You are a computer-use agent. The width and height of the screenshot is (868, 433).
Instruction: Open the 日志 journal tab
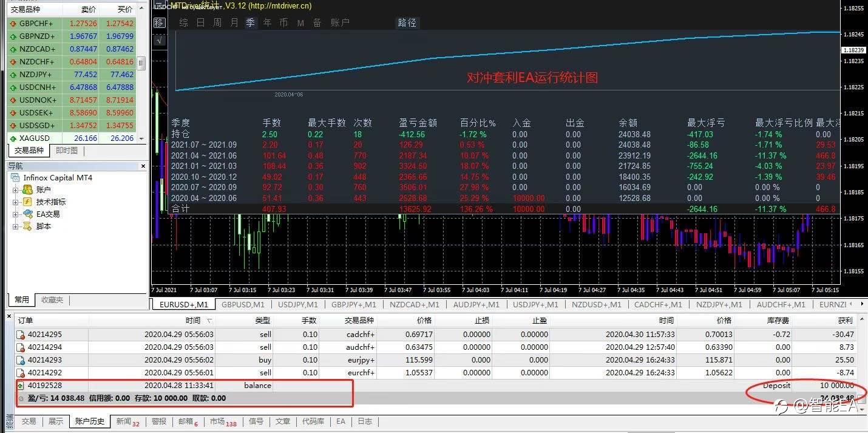point(365,421)
